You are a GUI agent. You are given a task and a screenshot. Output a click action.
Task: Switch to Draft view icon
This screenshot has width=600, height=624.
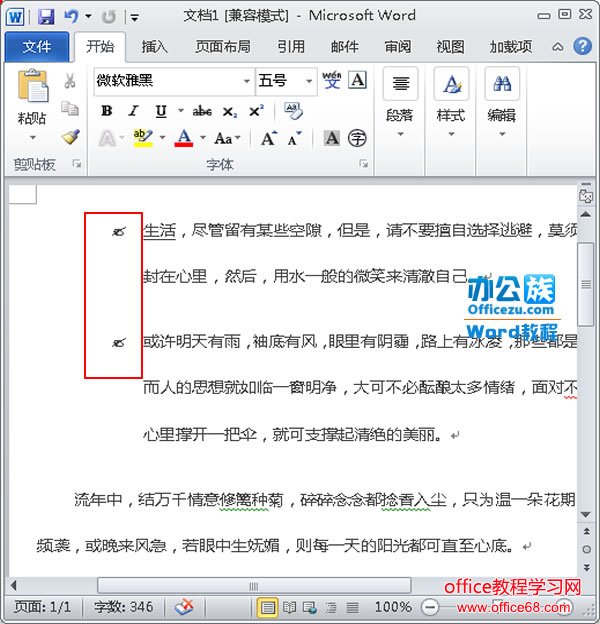[352, 607]
